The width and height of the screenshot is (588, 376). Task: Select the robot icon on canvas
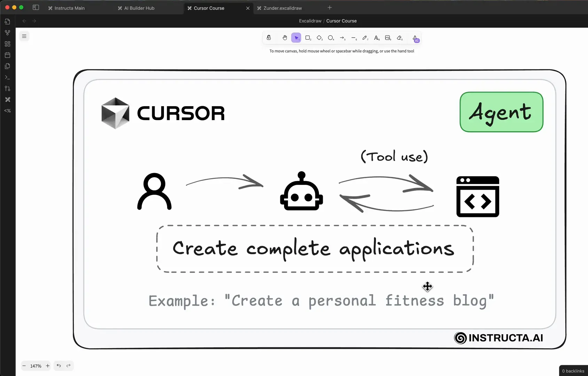coord(301,191)
